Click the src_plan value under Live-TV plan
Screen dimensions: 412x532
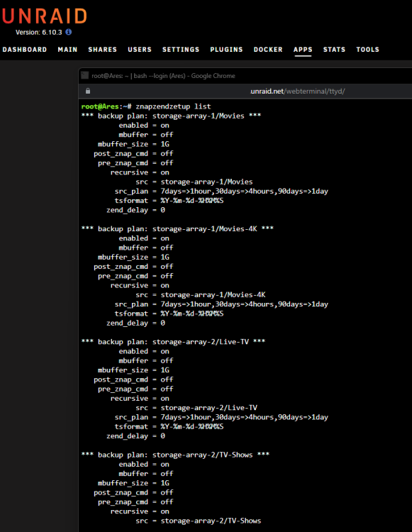[x=244, y=417]
